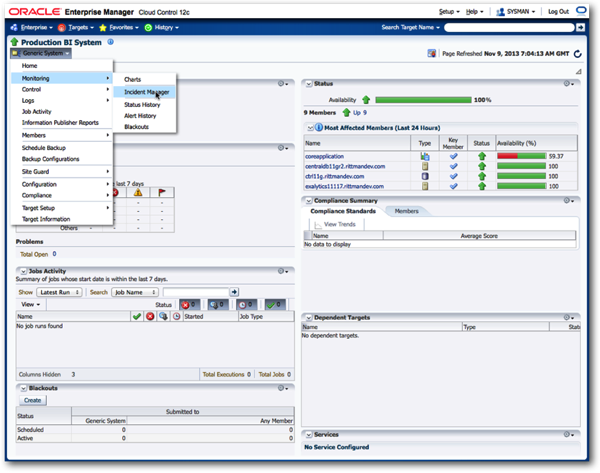Collapse the Status panel

click(x=309, y=84)
